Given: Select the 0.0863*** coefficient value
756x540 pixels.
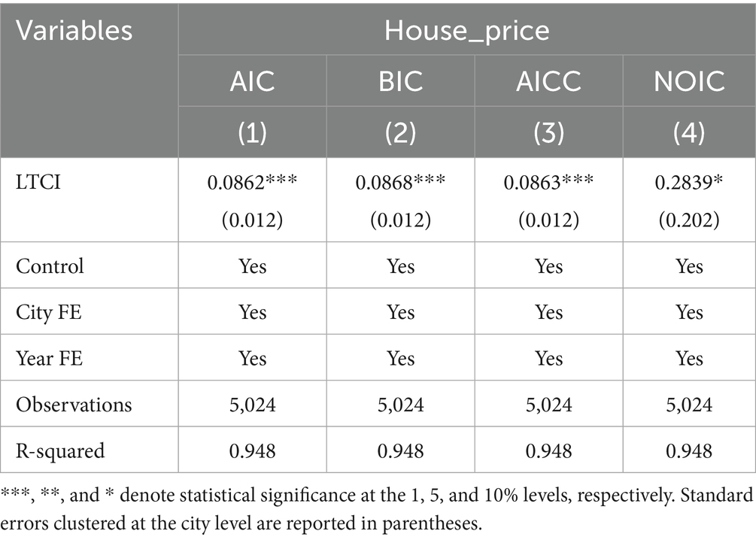Looking at the screenshot, I should (x=548, y=181).
